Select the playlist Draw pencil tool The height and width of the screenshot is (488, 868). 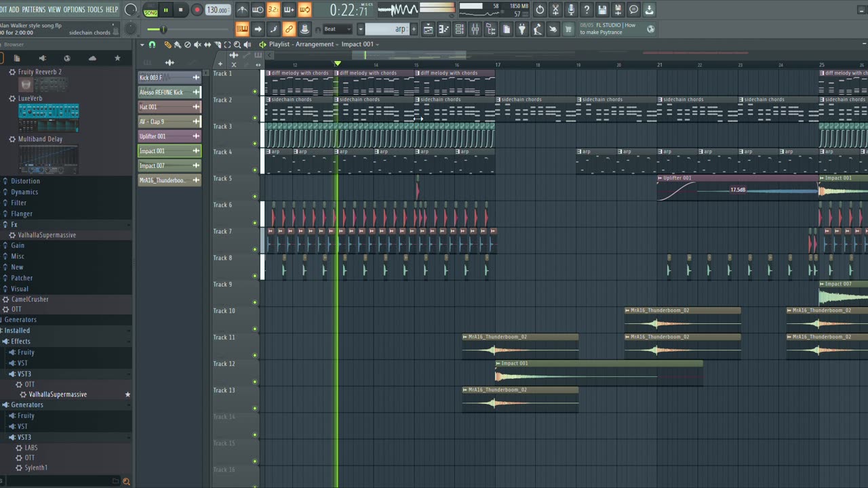[x=167, y=45]
